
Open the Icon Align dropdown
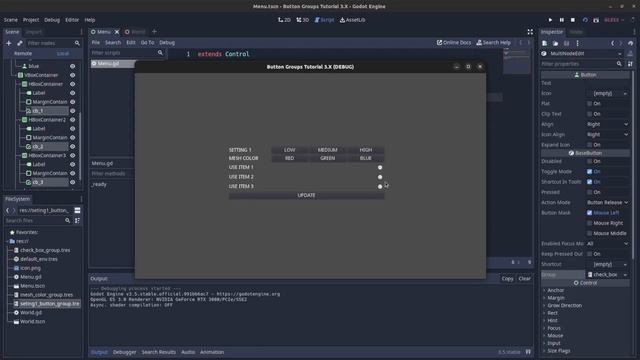coord(607,134)
